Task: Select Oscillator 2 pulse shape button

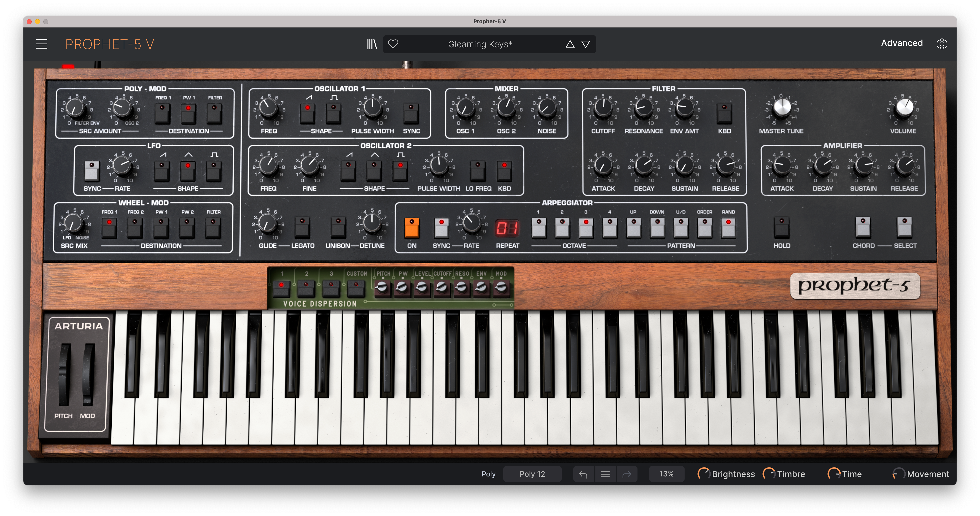Action: (400, 171)
